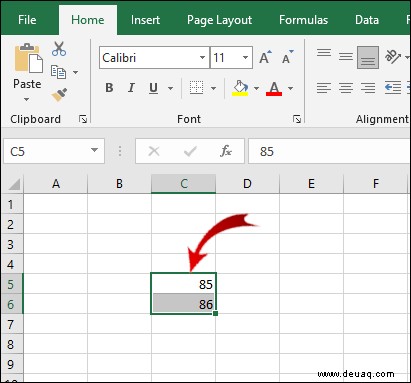Open the Formulas tab
Screen dimensions: 411x383
303,20
